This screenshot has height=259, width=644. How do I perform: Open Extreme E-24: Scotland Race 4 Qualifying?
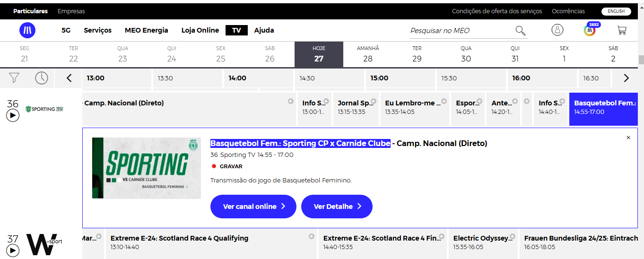click(211, 245)
